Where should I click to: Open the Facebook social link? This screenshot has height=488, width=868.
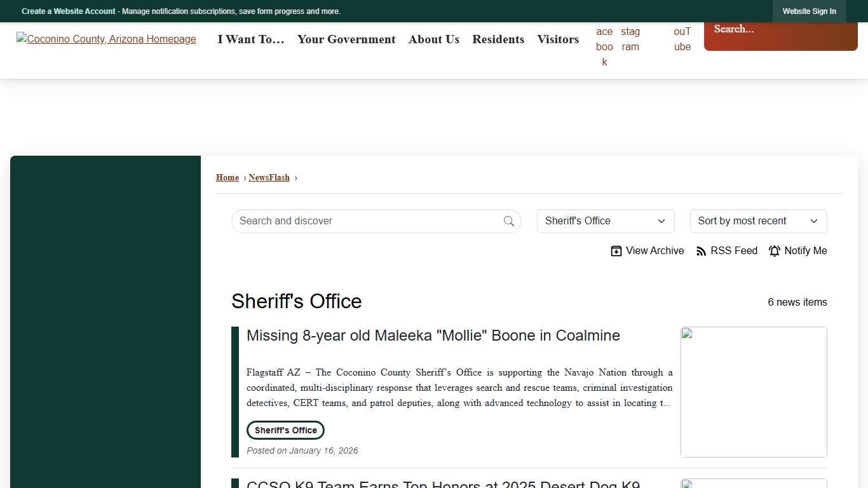(604, 46)
